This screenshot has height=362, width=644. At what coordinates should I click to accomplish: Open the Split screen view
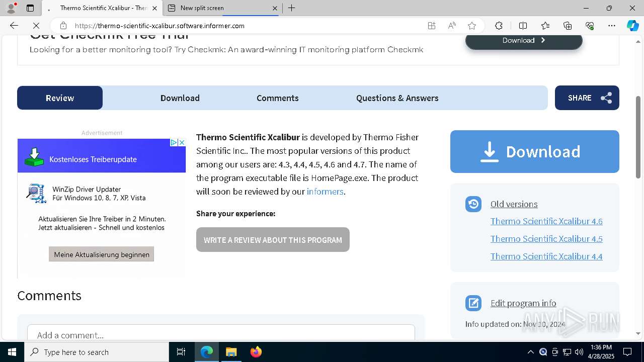pyautogui.click(x=523, y=26)
